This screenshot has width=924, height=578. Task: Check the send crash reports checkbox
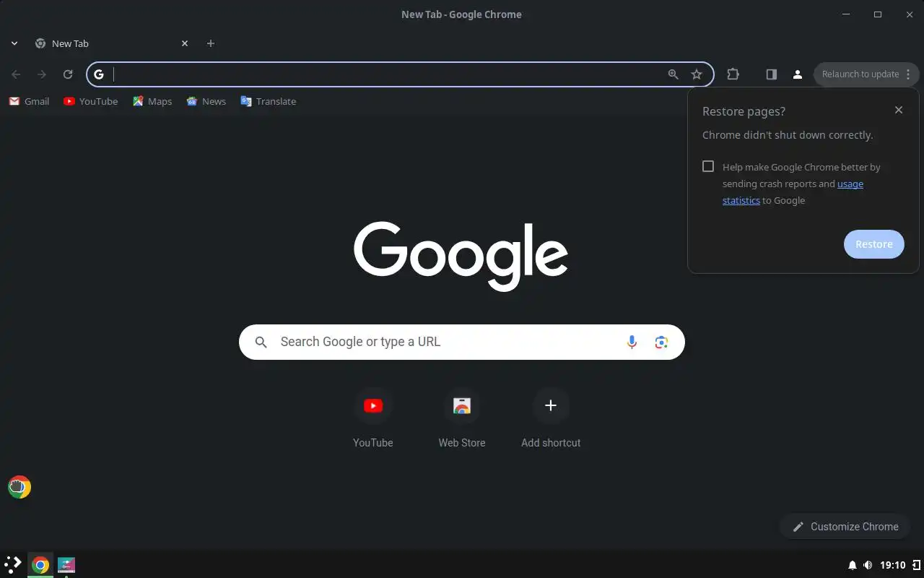[x=708, y=167]
